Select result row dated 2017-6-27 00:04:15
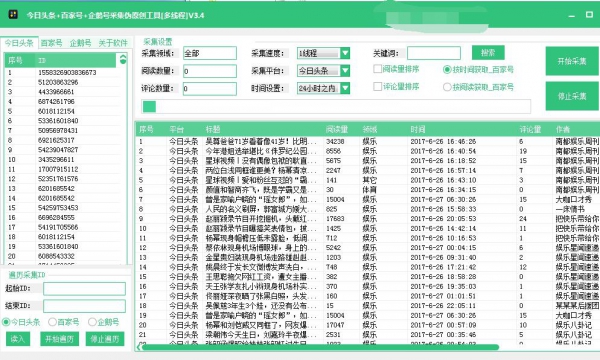Screen dimensions: 600x360 coord(367,248)
